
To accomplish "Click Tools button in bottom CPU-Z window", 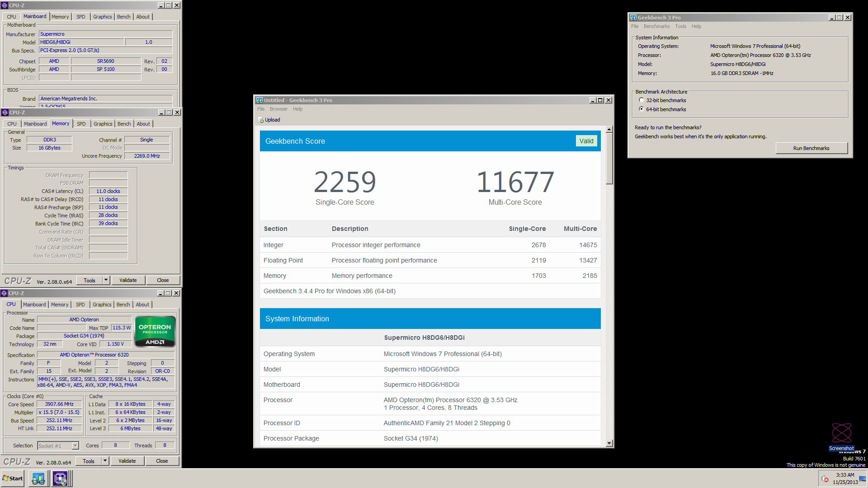I will click(x=89, y=461).
